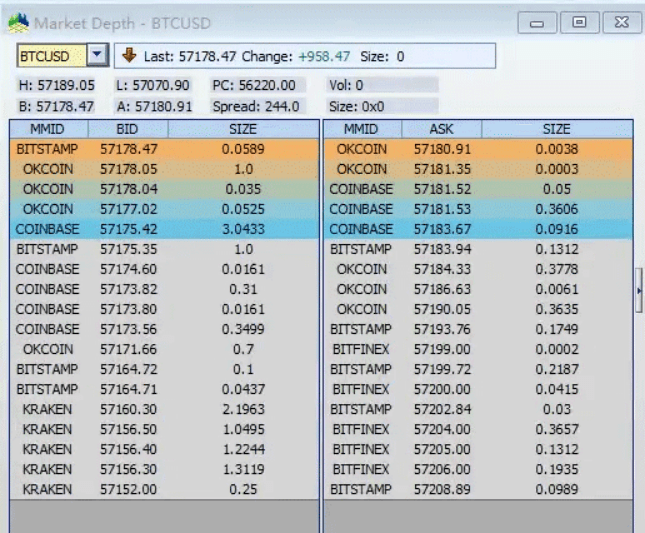Click the Vol: 0 field
Image resolution: width=645 pixels, height=533 pixels.
[x=382, y=86]
